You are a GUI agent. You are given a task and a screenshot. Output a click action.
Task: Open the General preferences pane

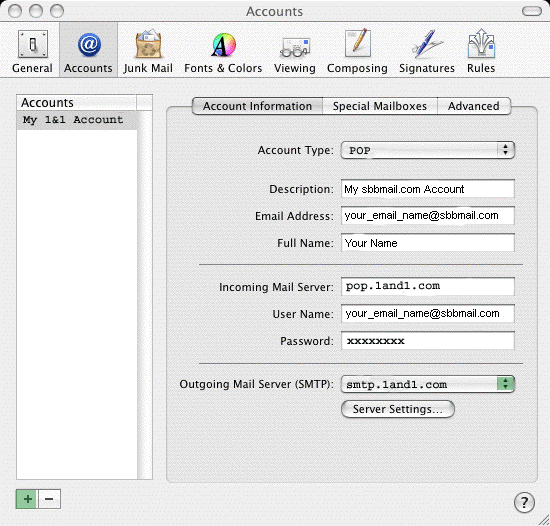pos(32,51)
